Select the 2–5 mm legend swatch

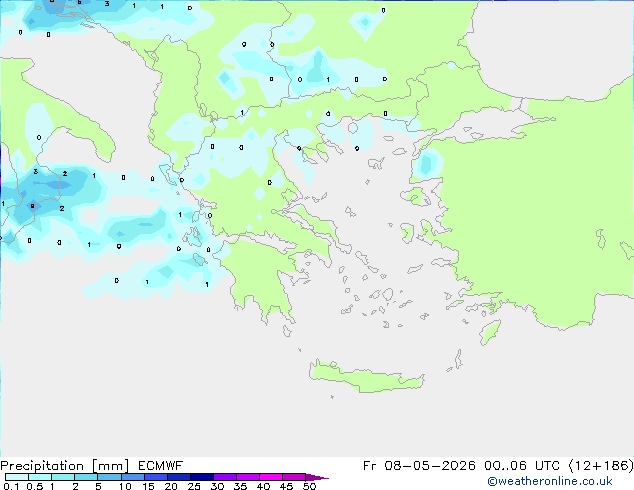[x=86, y=477]
